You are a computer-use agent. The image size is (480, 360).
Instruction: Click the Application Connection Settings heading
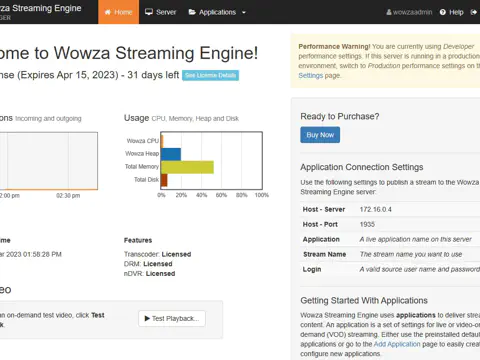tap(362, 167)
